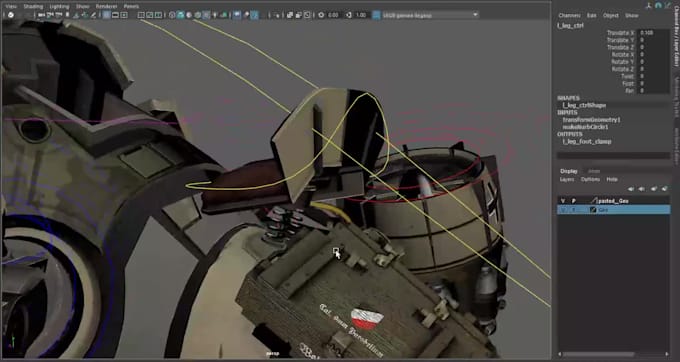
Task: Toggle visibility V of Geo layer
Action: click(x=563, y=209)
